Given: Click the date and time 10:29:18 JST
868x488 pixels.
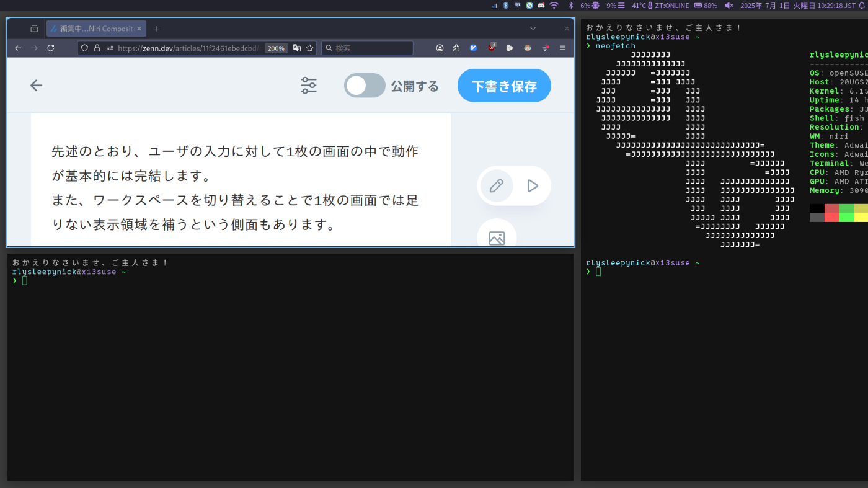Looking at the screenshot, I should (x=798, y=5).
